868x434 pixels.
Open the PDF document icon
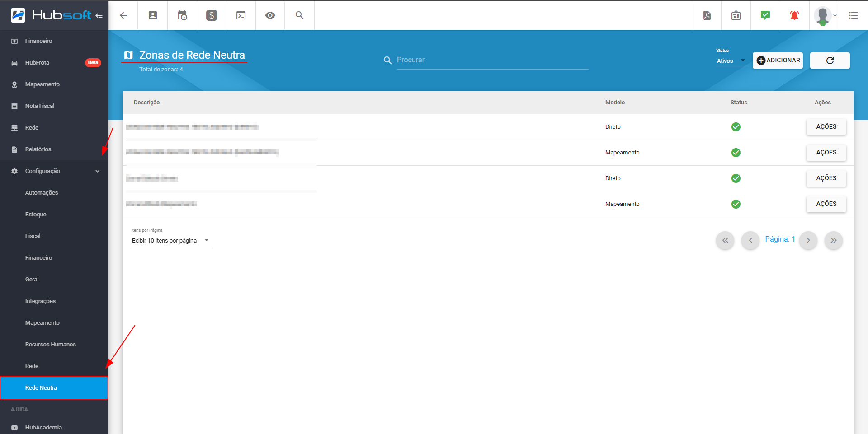pyautogui.click(x=707, y=15)
